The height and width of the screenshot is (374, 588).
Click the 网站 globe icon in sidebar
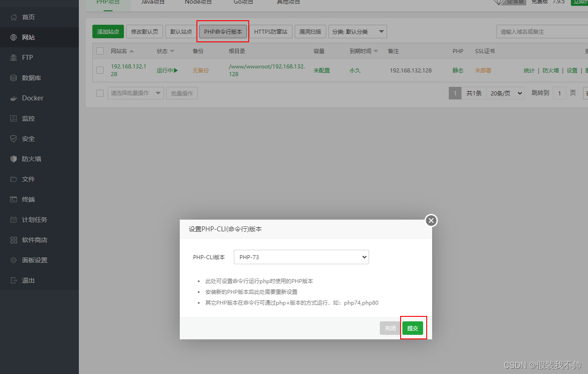point(14,37)
